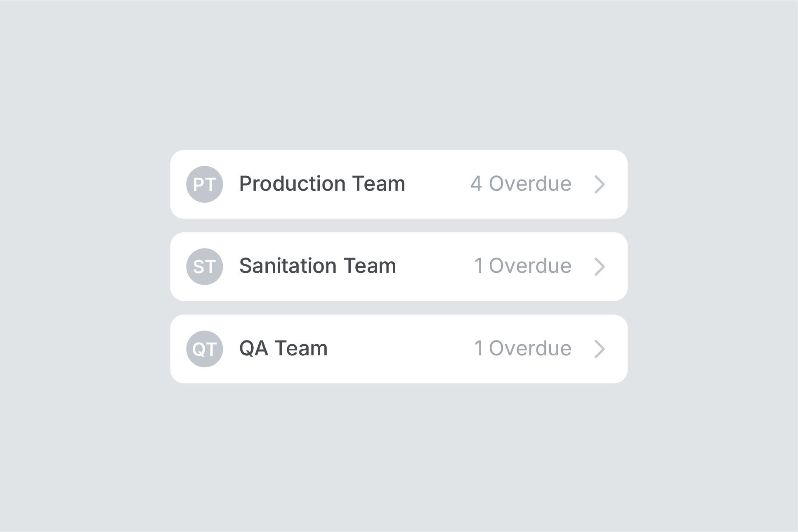Expand the Sanitation Team chevron arrow
Image resolution: width=798 pixels, height=532 pixels.
click(x=600, y=267)
